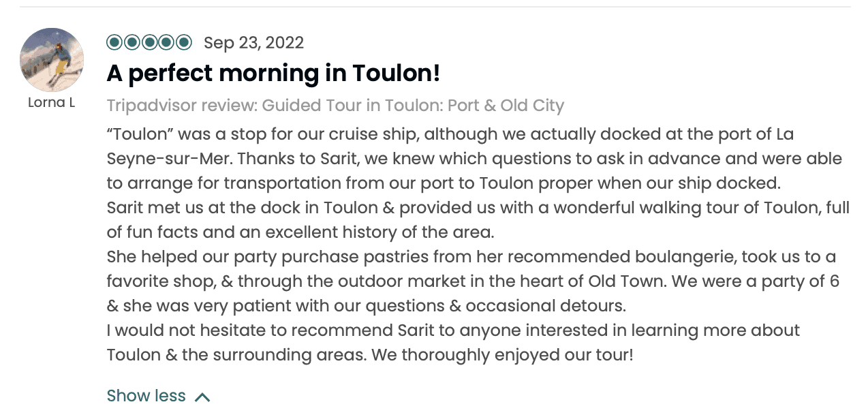Click the line "Toulon & the surrounding areas"
The width and height of the screenshot is (868, 417).
369,355
